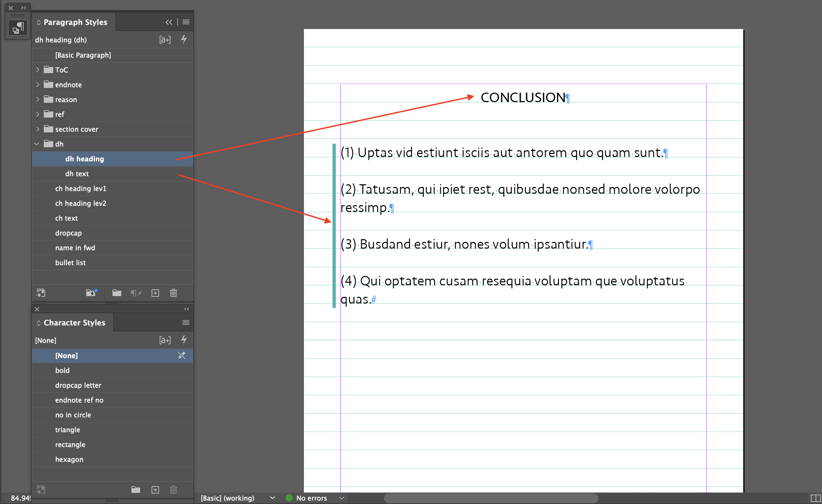Delete a character style
Image resolution: width=822 pixels, height=504 pixels.
point(174,490)
